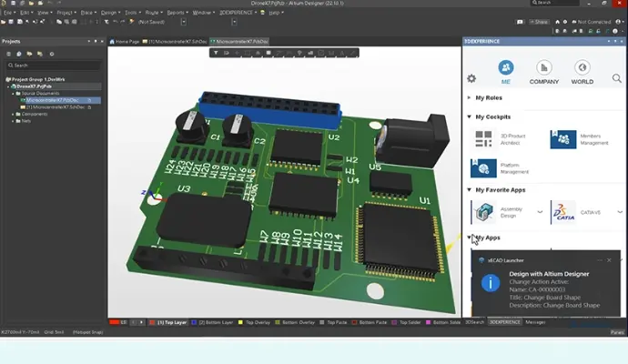Expand the Components folder in Projects

(13, 114)
